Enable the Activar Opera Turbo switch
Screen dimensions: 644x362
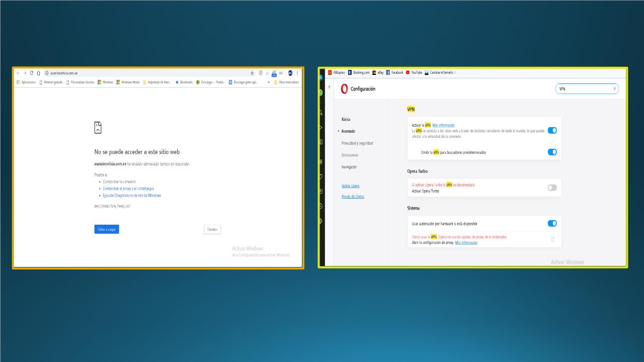pos(552,188)
